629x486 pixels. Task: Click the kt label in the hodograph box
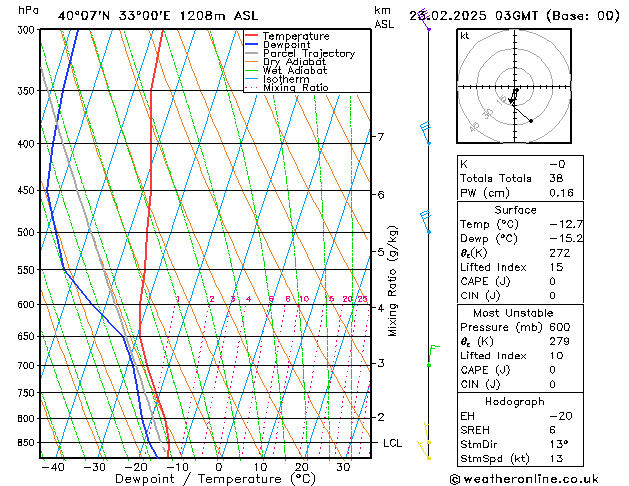point(464,35)
